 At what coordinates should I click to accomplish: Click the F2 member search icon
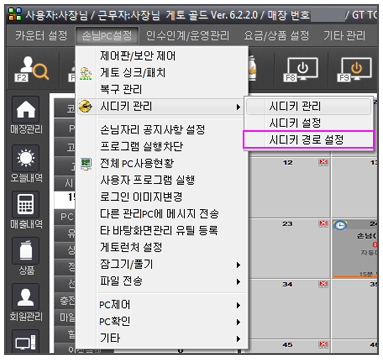pyautogui.click(x=32, y=69)
